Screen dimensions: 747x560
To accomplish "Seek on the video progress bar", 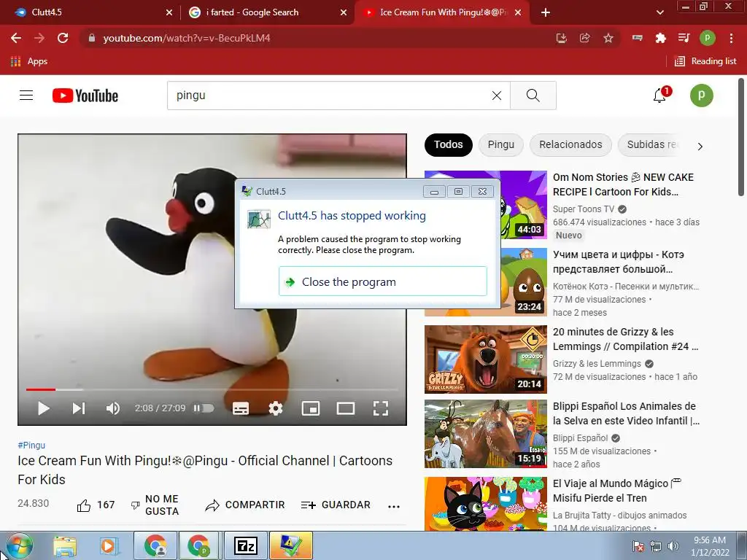I will pyautogui.click(x=212, y=389).
